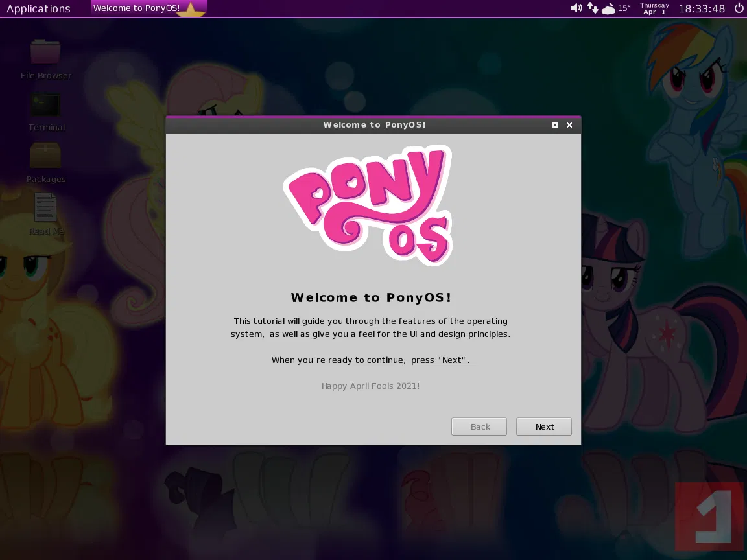Open the Read Me document icon
This screenshot has width=747, height=560.
(x=46, y=215)
